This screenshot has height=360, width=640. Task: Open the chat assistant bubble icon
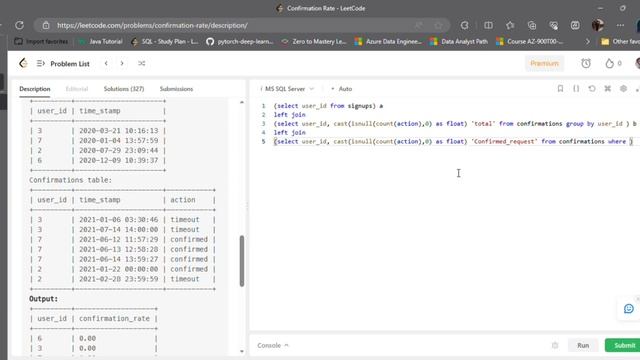(x=629, y=309)
